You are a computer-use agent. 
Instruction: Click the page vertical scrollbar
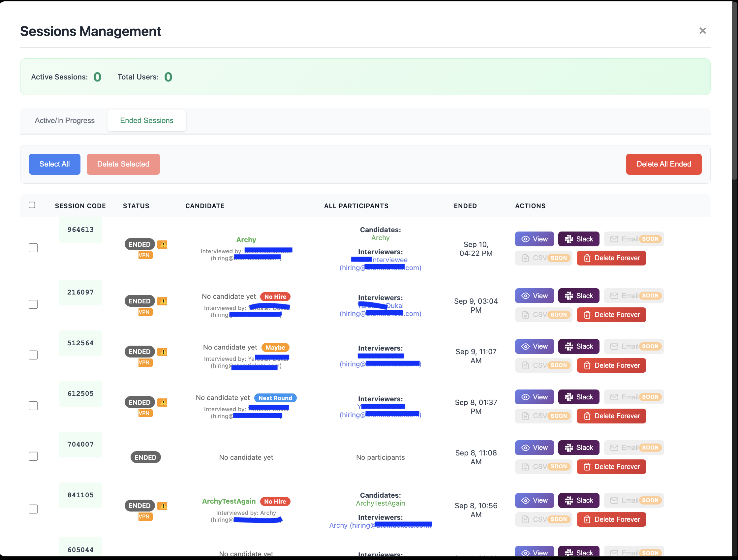[734, 90]
